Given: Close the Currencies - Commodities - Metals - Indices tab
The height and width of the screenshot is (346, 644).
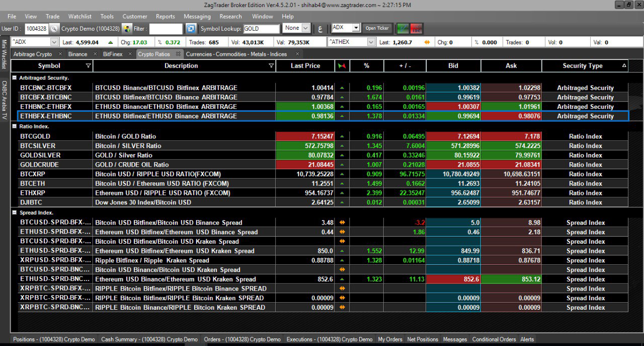Looking at the screenshot, I should click(x=297, y=54).
